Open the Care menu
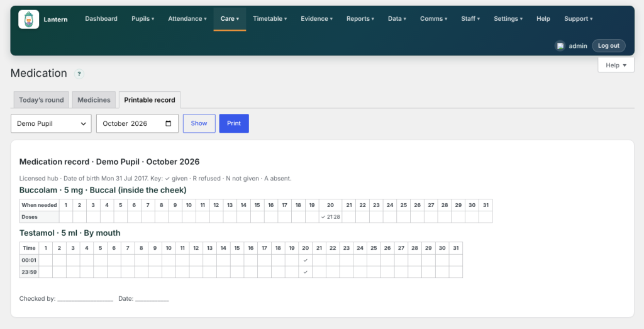This screenshot has height=329, width=644. point(230,18)
